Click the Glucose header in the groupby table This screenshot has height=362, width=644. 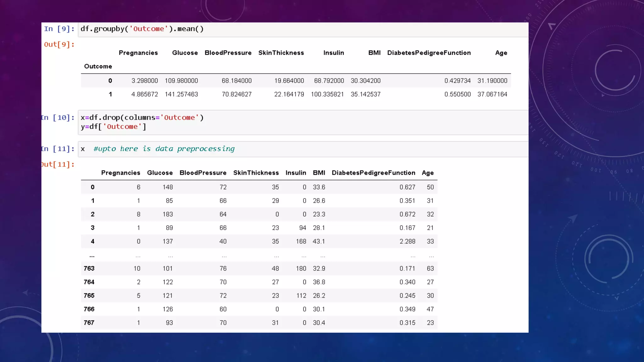[185, 53]
